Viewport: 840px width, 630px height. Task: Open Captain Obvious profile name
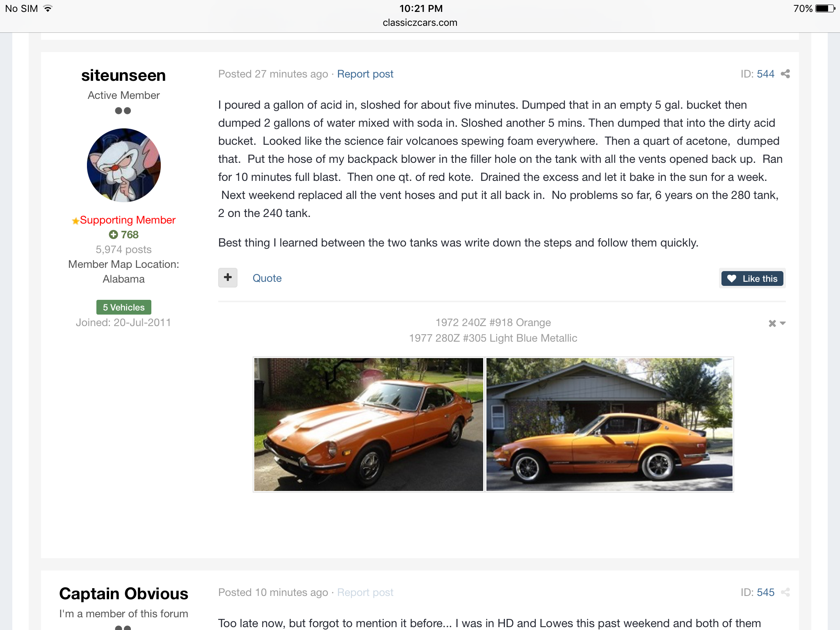[123, 593]
